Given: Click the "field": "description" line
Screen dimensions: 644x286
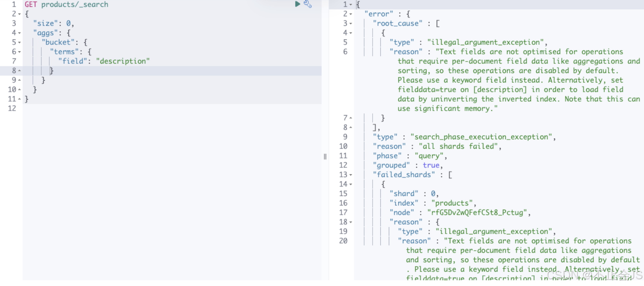Looking at the screenshot, I should (104, 61).
